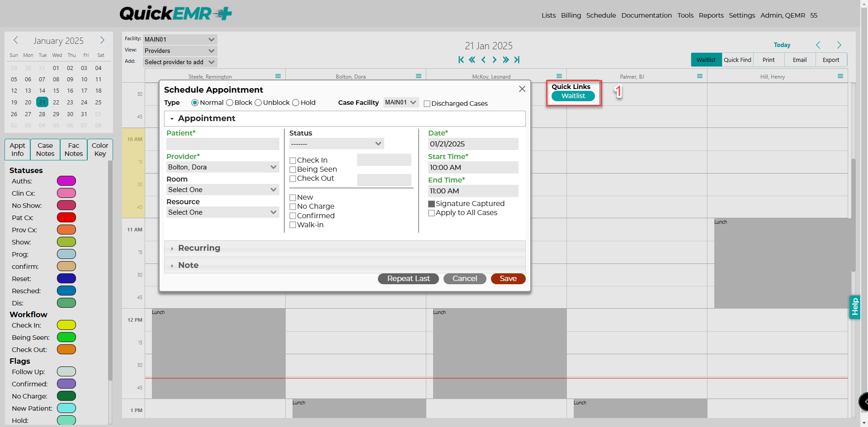Open Case Facility dropdown
Screen dimensions: 868x427
401,103
